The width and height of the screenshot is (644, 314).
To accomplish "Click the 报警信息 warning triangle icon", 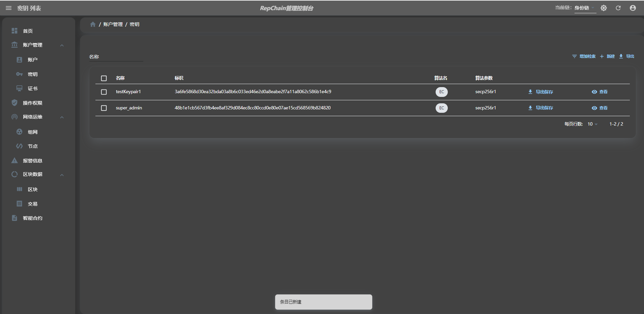I will pos(14,160).
